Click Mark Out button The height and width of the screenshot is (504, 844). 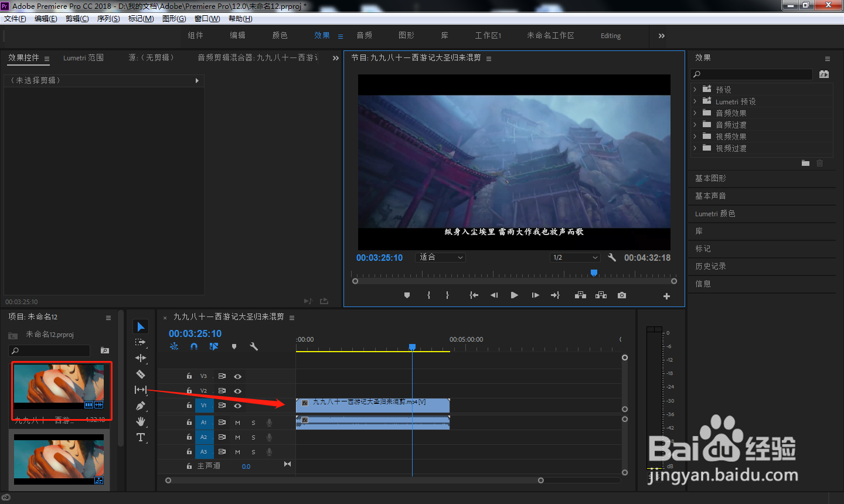447,295
